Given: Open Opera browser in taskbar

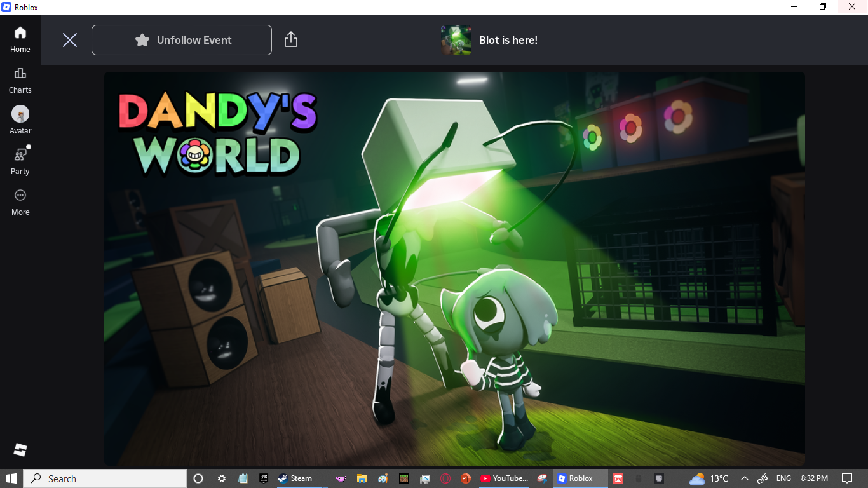Looking at the screenshot, I should tap(445, 478).
